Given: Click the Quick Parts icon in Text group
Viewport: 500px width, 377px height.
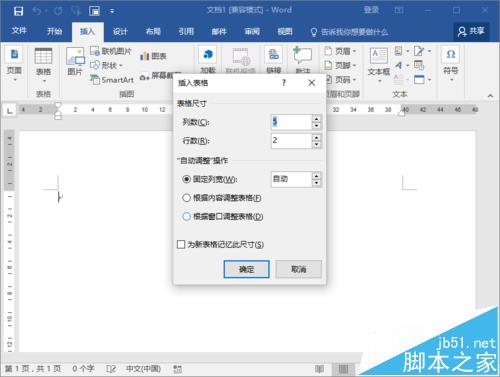Looking at the screenshot, I should coord(398,51).
